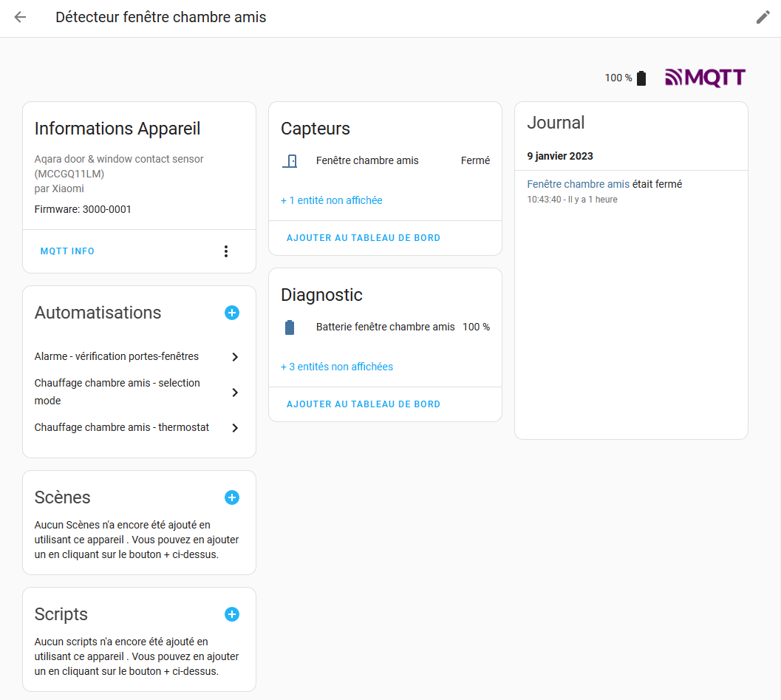Click Firmware: 3000-0001 text
Image resolution: width=781 pixels, height=700 pixels.
point(83,209)
